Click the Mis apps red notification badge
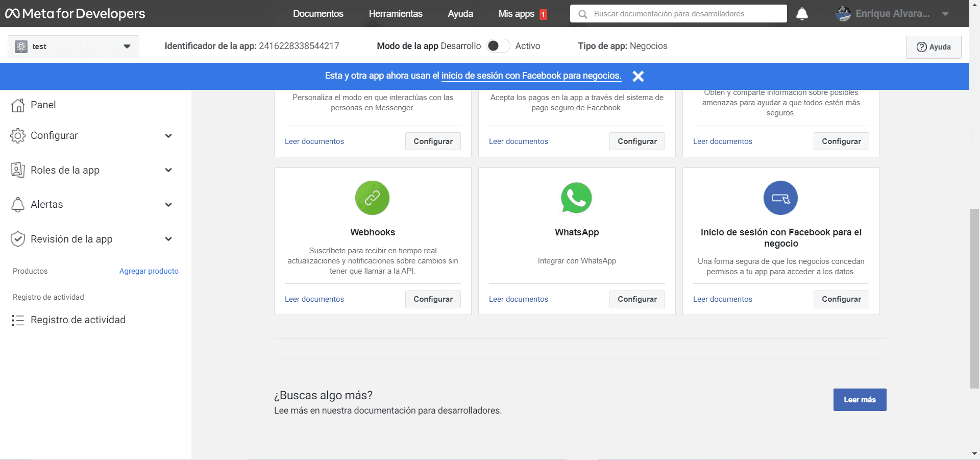980x460 pixels. (543, 14)
